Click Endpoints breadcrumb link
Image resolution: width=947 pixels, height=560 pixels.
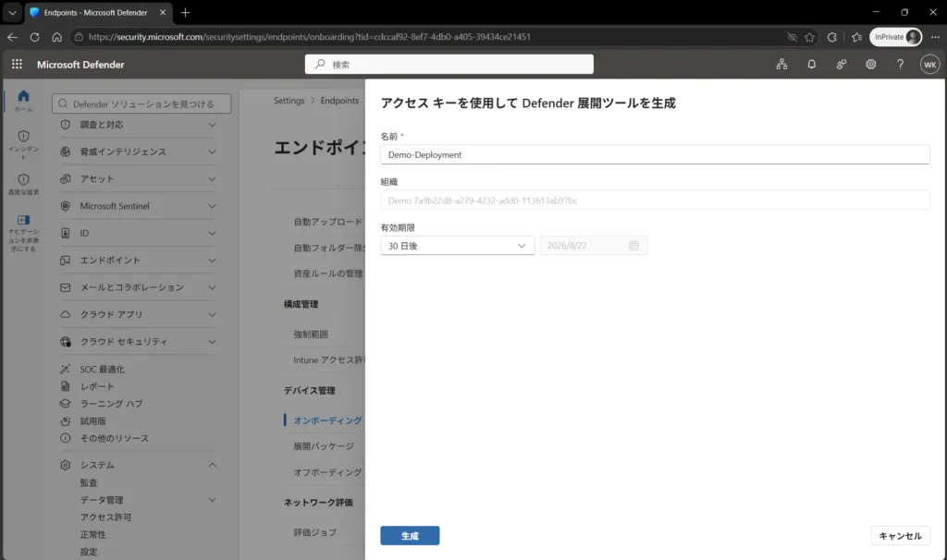click(x=339, y=100)
